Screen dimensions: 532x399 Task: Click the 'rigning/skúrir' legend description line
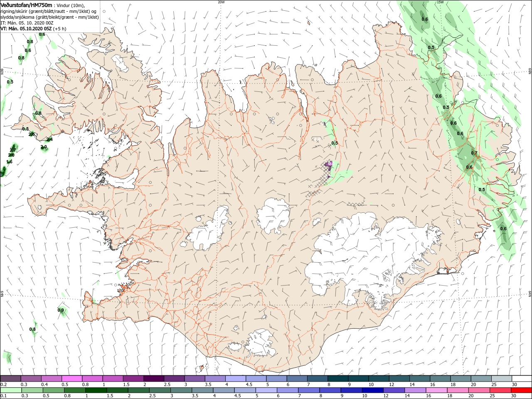(x=49, y=11)
